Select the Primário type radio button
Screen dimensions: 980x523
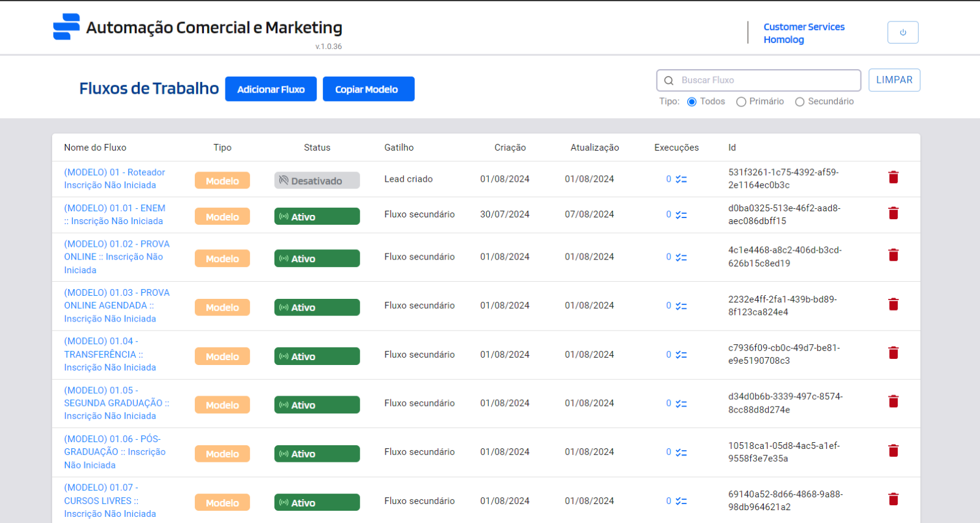(741, 102)
